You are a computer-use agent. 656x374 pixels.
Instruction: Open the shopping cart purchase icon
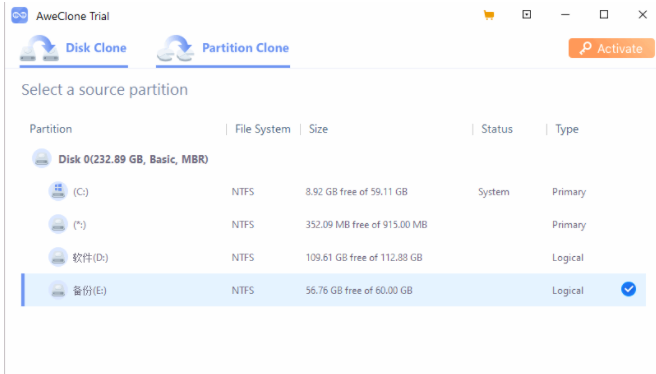pyautogui.click(x=489, y=15)
